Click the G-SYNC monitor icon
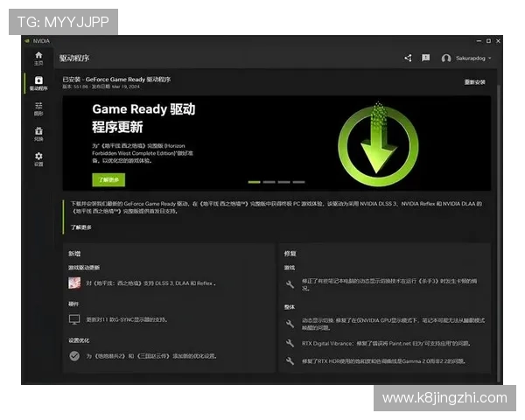Image resolution: width=525 pixels, height=420 pixels. pos(74,319)
